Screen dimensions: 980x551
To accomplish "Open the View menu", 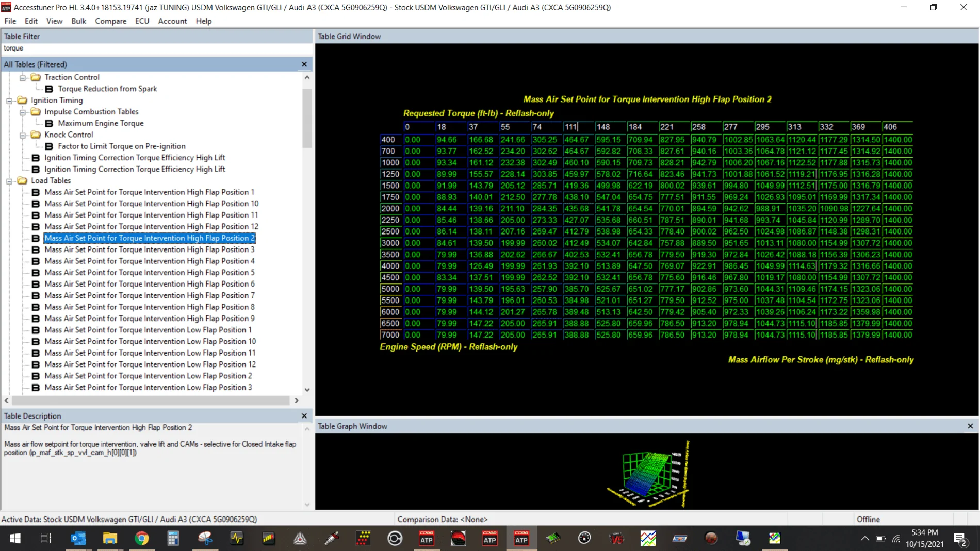I will 54,21.
